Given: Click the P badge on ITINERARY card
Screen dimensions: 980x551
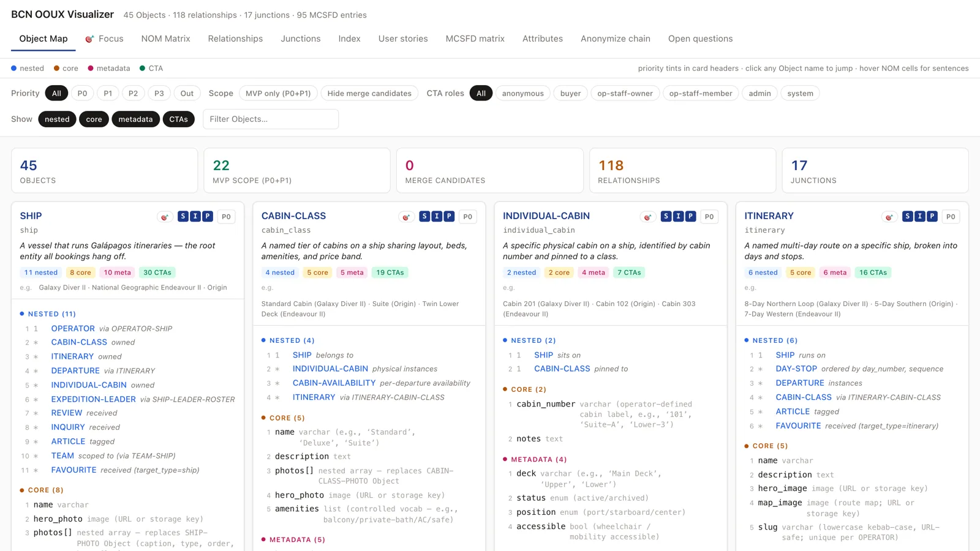Looking at the screenshot, I should 932,216.
